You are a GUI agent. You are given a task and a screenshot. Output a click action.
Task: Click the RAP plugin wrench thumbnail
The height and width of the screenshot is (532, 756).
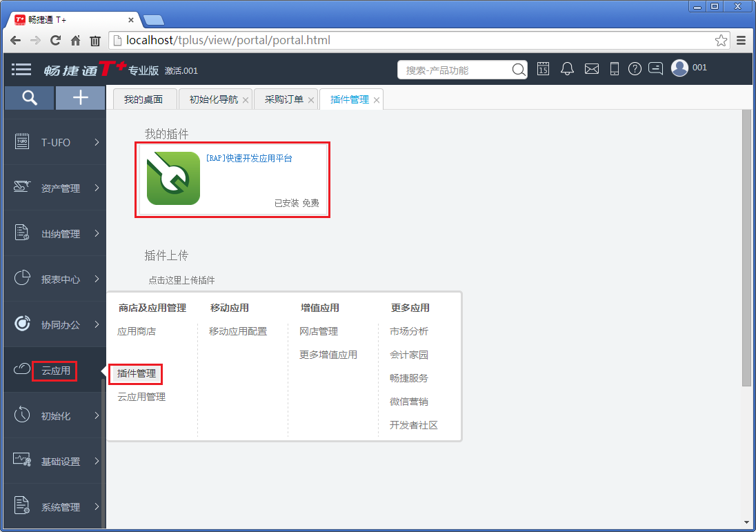(x=174, y=179)
